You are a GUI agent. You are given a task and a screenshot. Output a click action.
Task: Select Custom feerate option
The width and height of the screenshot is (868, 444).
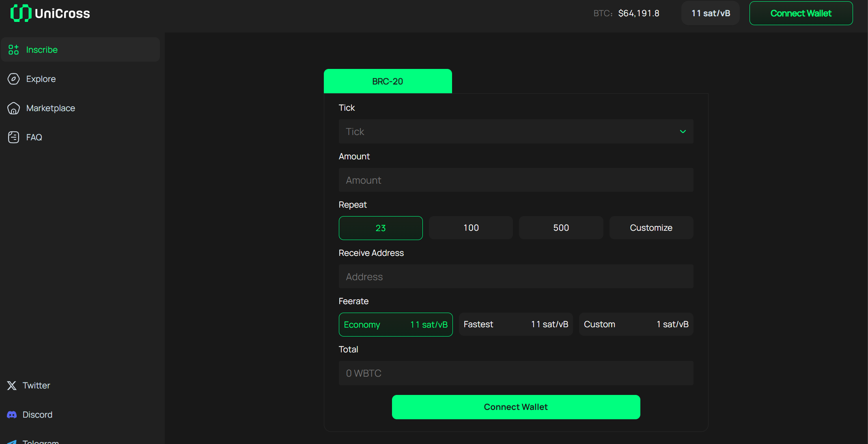636,324
